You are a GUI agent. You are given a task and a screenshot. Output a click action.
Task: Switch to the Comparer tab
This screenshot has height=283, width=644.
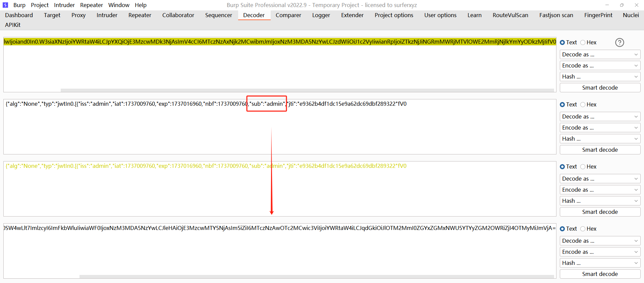click(x=288, y=15)
